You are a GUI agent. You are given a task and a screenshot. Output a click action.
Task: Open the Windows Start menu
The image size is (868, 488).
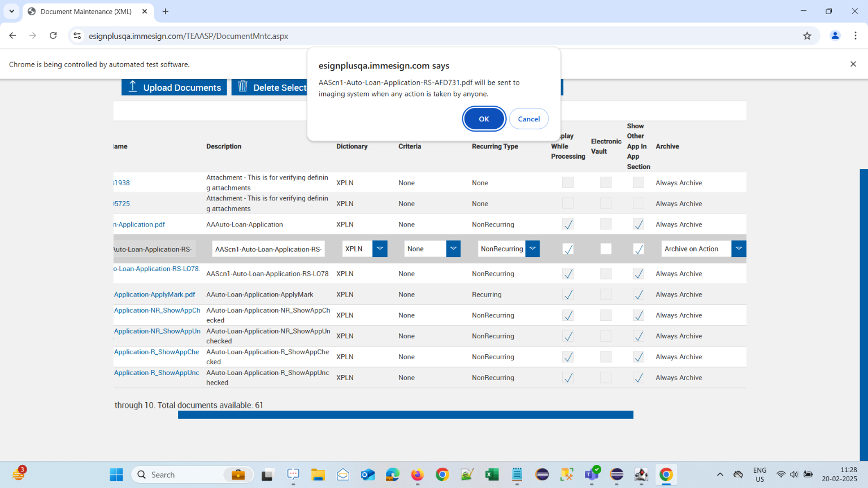click(x=116, y=475)
